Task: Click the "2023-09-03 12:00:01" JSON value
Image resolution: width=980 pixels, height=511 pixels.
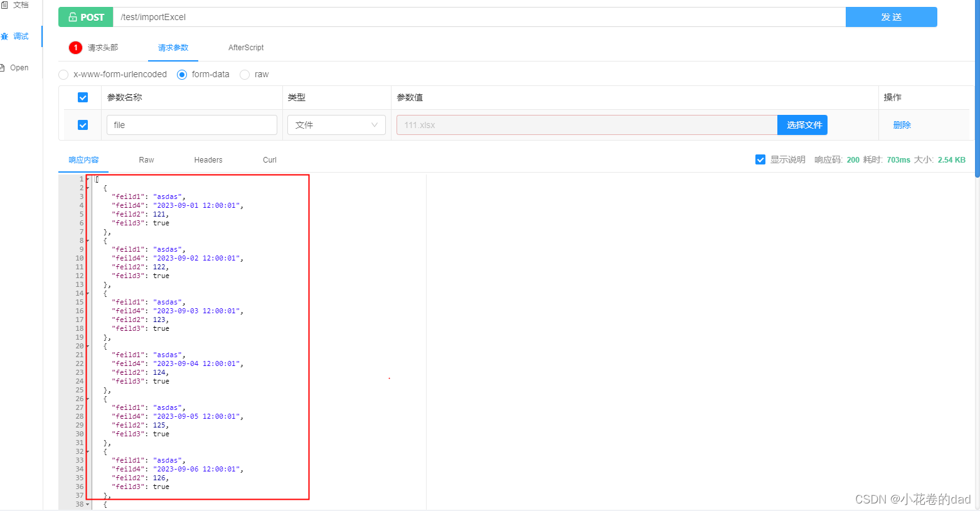Action: [196, 311]
